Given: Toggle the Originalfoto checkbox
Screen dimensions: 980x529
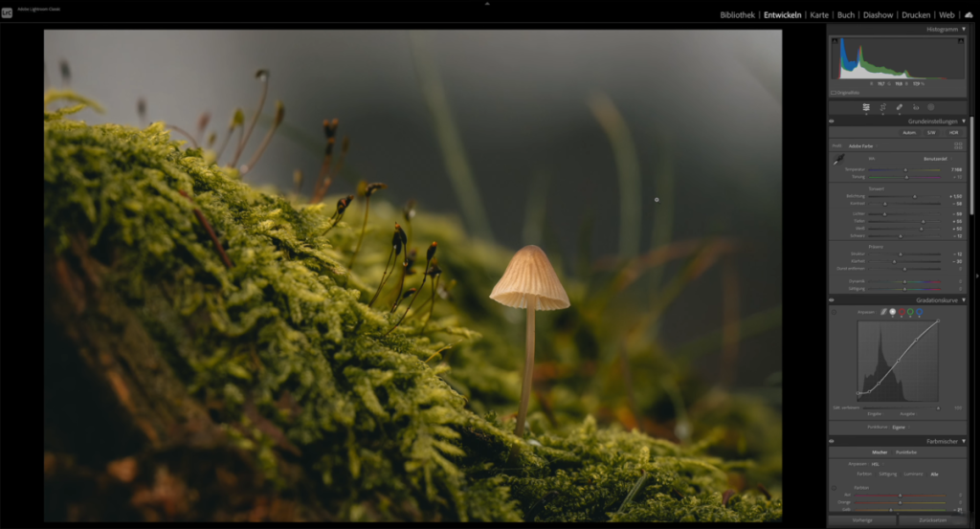Looking at the screenshot, I should click(x=834, y=93).
